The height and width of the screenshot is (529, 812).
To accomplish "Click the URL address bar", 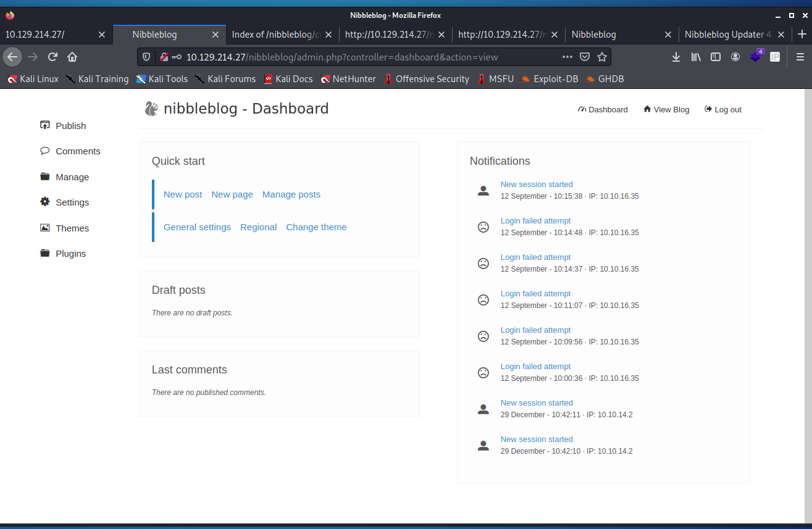I will click(370, 57).
